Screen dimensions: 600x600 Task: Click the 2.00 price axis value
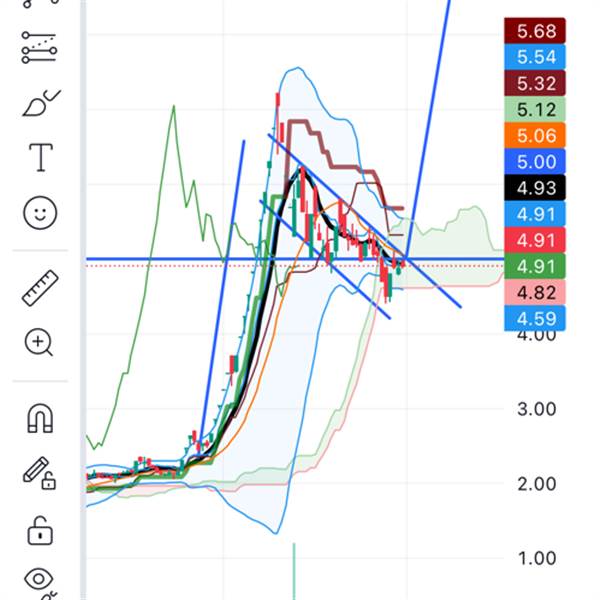click(x=536, y=484)
